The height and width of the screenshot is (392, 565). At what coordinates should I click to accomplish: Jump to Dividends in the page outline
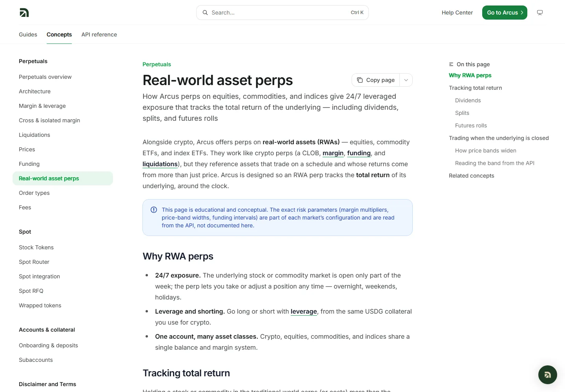(468, 100)
